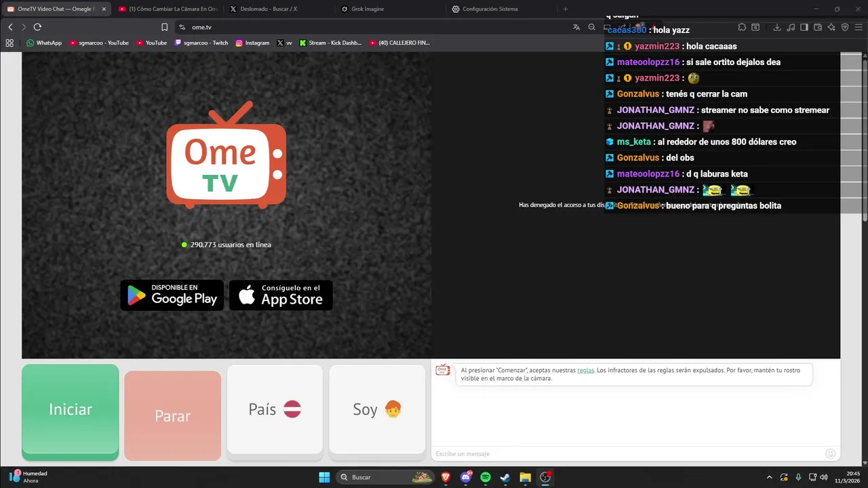The width and height of the screenshot is (868, 488).
Task: Open Discord from the taskbar
Action: tap(466, 477)
